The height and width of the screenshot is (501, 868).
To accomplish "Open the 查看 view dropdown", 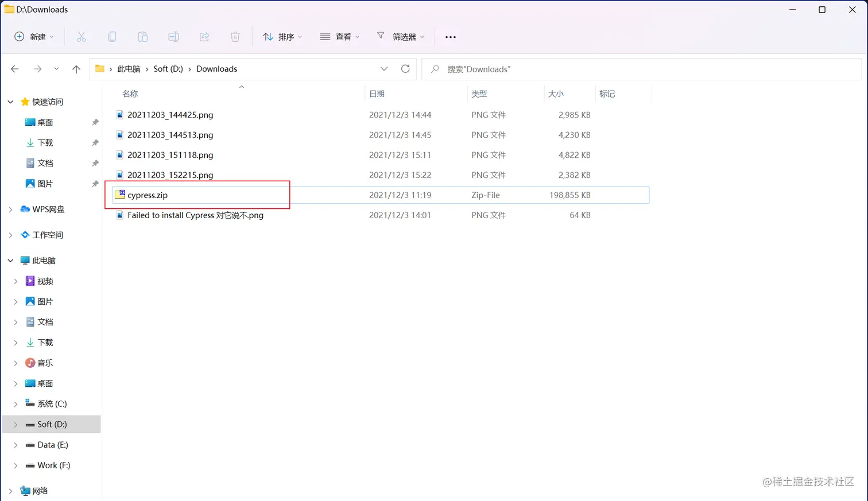I will [x=340, y=37].
